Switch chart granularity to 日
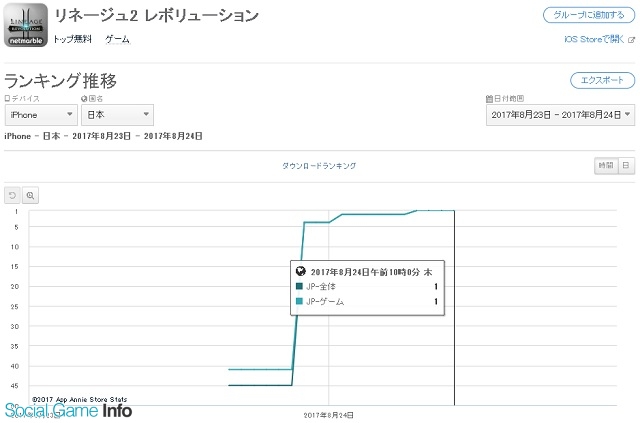Image resolution: width=640 pixels, height=423 pixels. point(626,165)
